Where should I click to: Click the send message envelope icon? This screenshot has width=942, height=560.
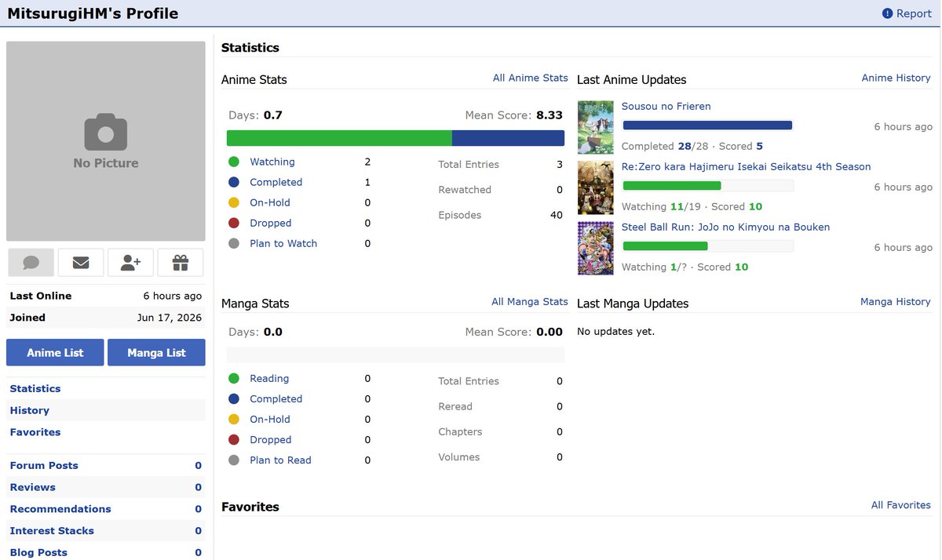tap(81, 263)
